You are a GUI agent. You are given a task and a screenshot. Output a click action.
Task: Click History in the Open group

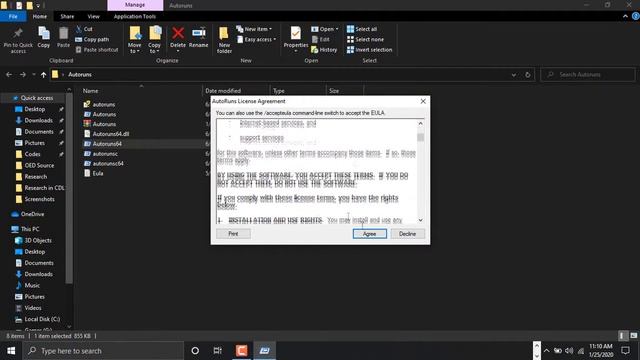click(x=324, y=50)
